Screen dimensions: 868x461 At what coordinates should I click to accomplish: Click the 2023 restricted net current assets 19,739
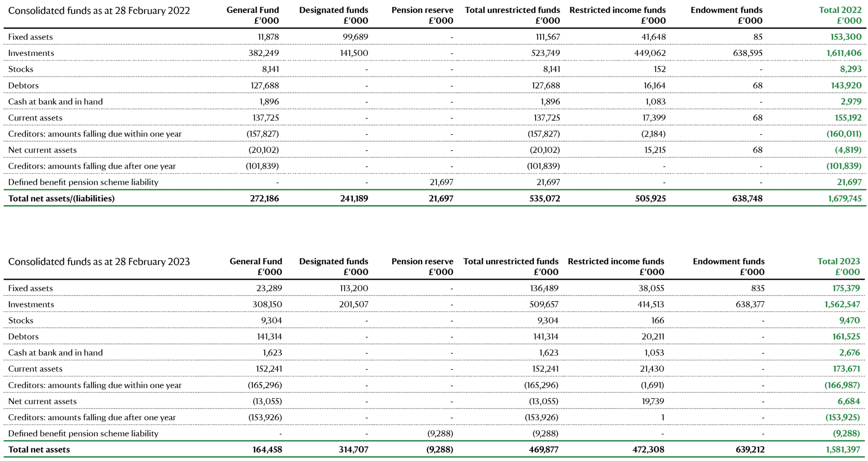653,401
